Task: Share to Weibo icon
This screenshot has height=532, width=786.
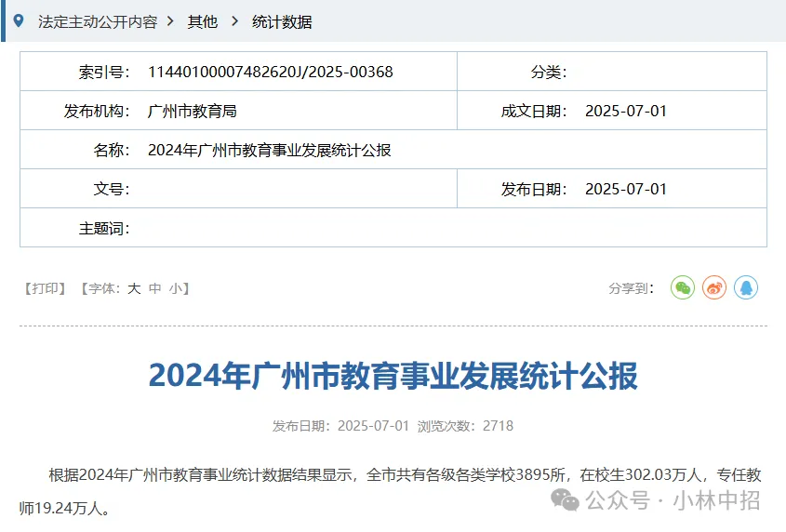Action: 714,287
